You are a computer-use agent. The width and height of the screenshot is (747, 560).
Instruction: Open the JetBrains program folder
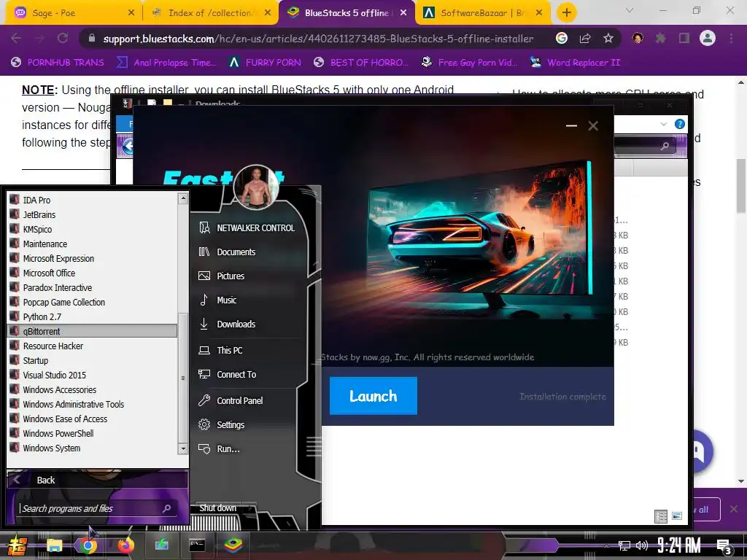(92, 215)
